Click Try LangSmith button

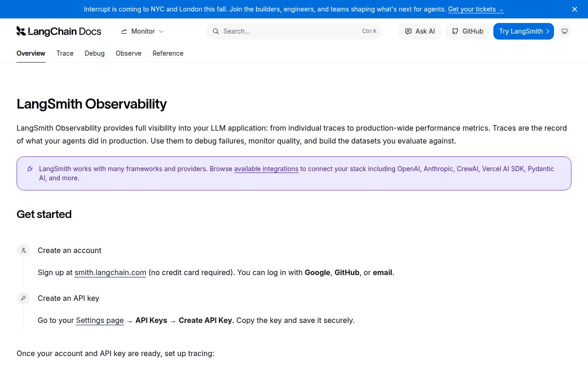click(524, 31)
